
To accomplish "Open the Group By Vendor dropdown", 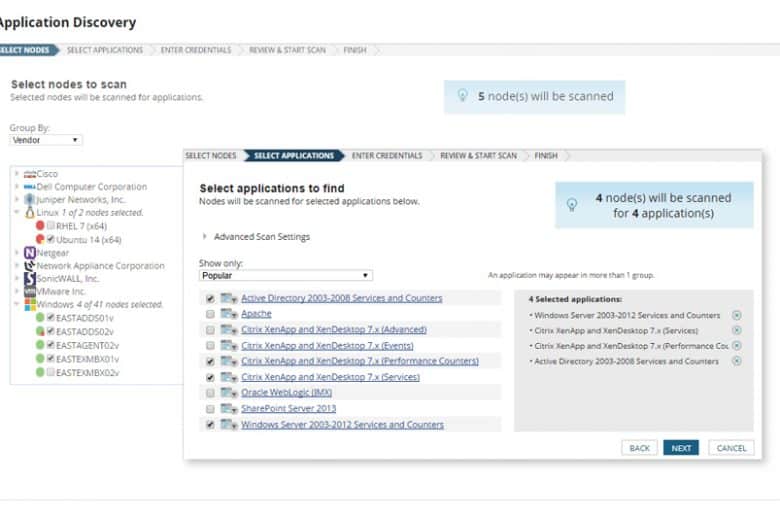I will tap(46, 140).
